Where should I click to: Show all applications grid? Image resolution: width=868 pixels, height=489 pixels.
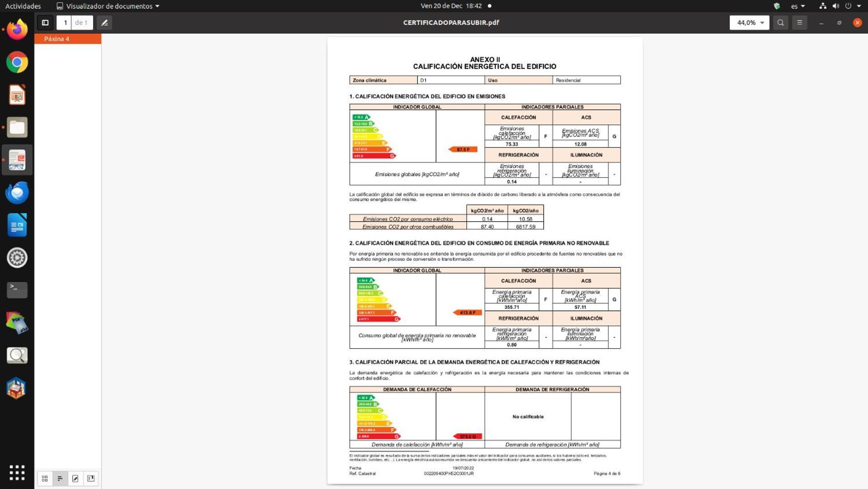[x=17, y=473]
